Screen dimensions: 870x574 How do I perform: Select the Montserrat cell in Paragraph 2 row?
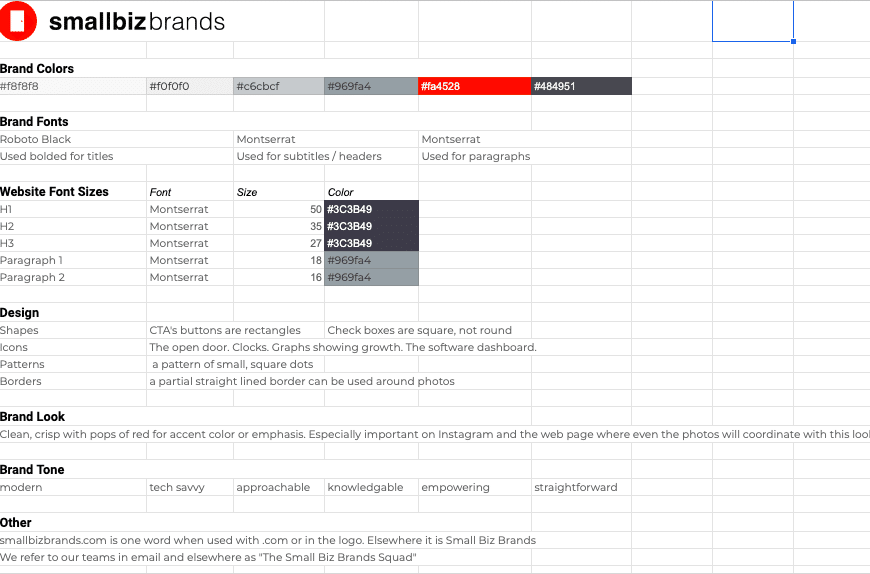pyautogui.click(x=190, y=277)
